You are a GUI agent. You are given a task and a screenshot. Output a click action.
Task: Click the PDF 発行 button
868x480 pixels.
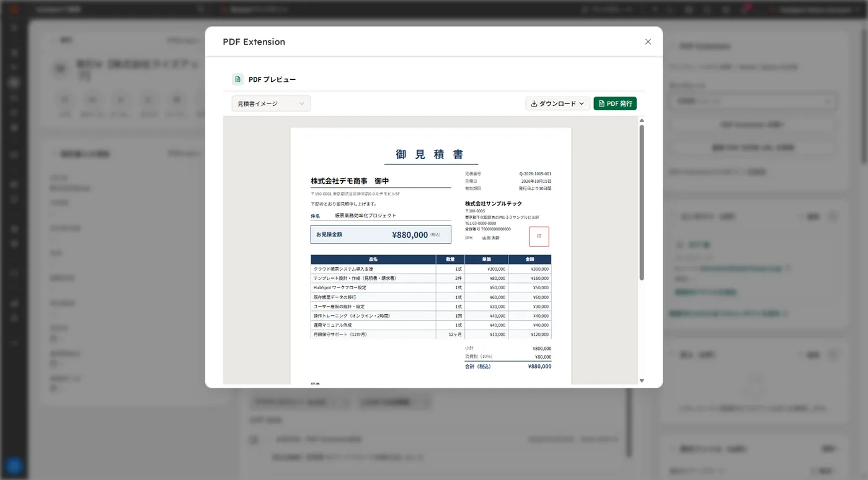click(615, 103)
